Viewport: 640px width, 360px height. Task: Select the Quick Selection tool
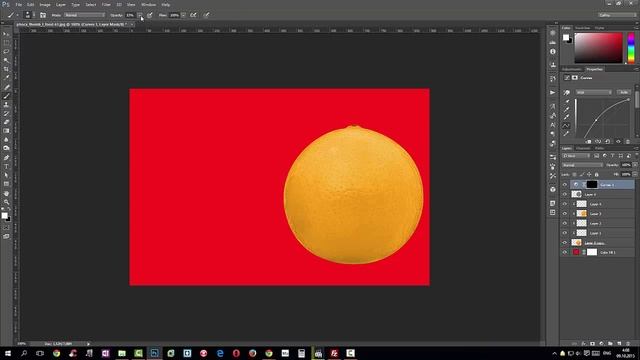[x=6, y=60]
